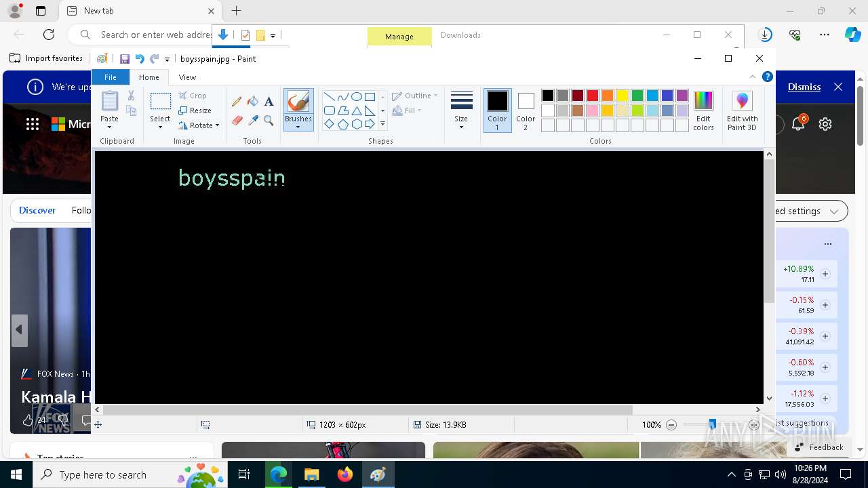The width and height of the screenshot is (868, 488).
Task: Choose the Curve shape
Action: pyautogui.click(x=342, y=96)
